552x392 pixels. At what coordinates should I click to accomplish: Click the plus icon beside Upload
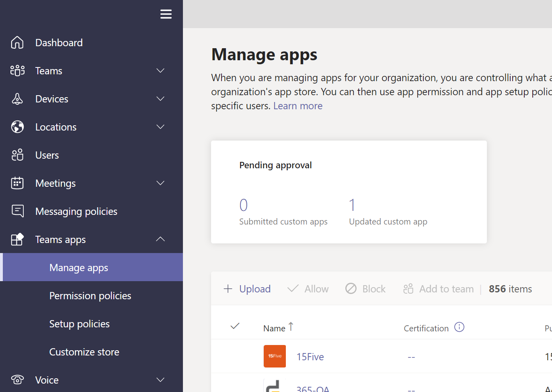[x=228, y=289]
